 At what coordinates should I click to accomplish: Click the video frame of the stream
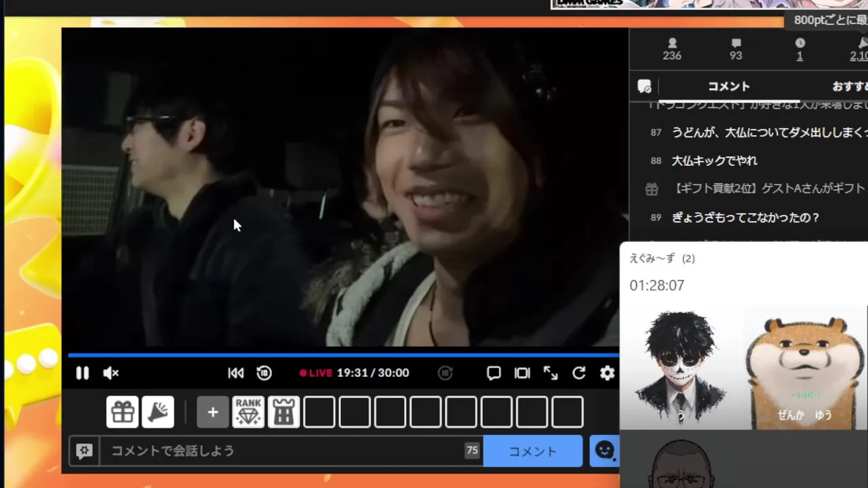click(344, 187)
